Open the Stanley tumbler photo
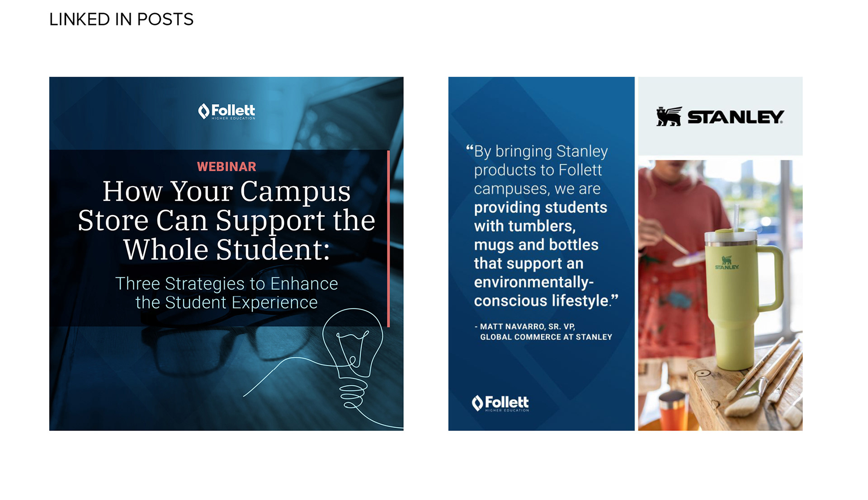The height and width of the screenshot is (500, 868). [720, 295]
